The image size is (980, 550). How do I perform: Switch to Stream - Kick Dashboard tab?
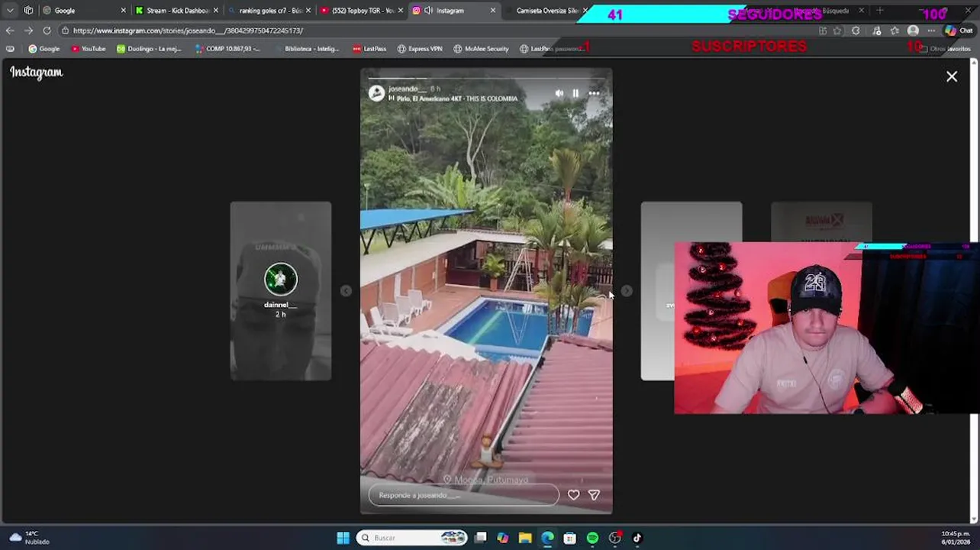tap(177, 11)
